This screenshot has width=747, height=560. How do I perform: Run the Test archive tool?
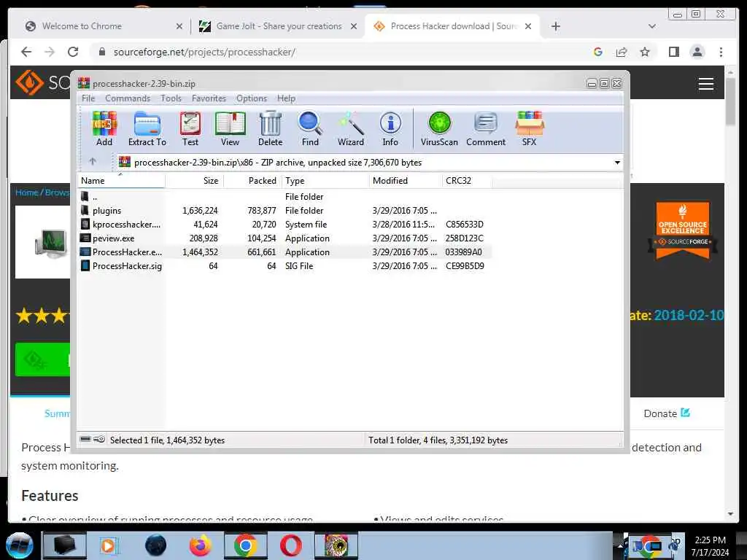[190, 128]
